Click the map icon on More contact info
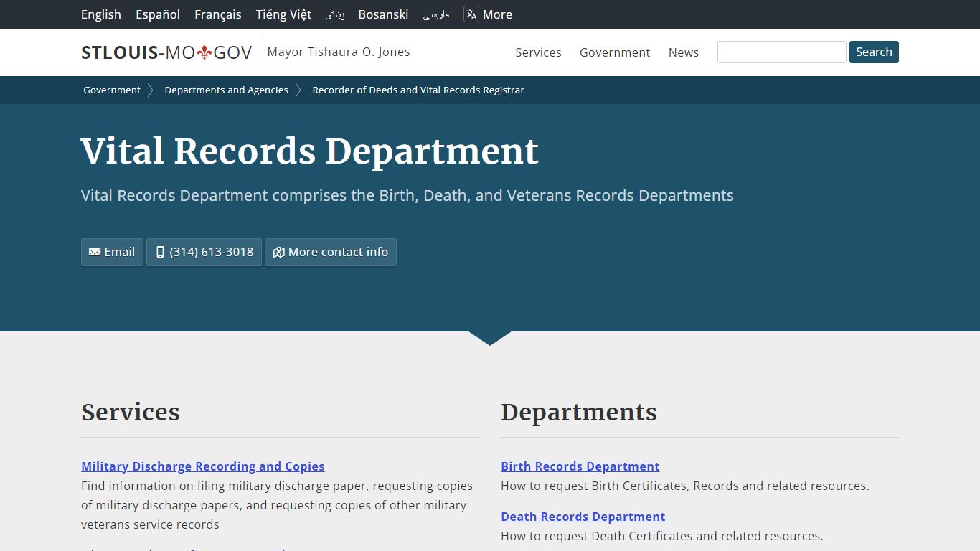The width and height of the screenshot is (980, 551). coord(279,252)
